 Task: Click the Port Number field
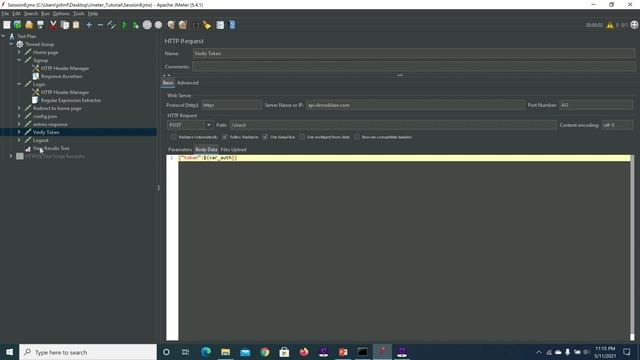point(596,105)
